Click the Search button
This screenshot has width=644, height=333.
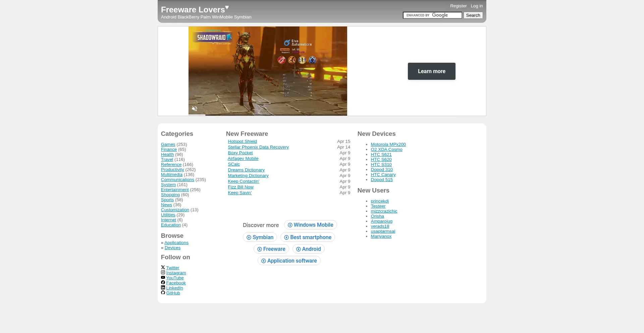tap(473, 15)
